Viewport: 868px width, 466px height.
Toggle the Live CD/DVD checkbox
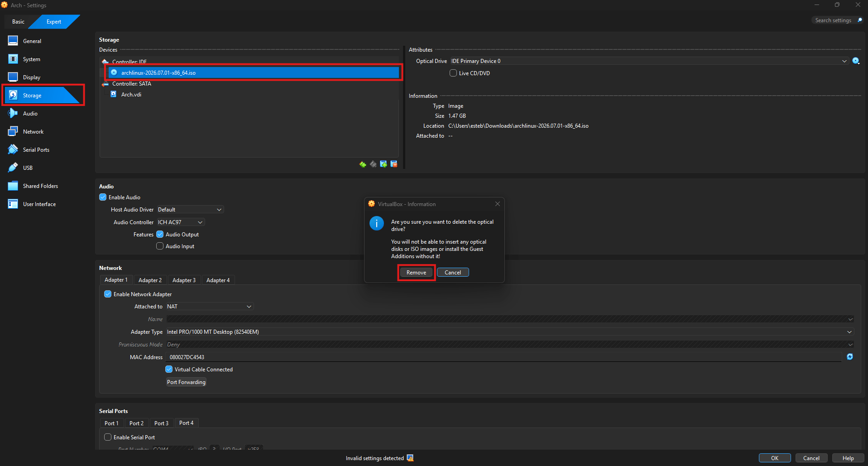click(453, 73)
